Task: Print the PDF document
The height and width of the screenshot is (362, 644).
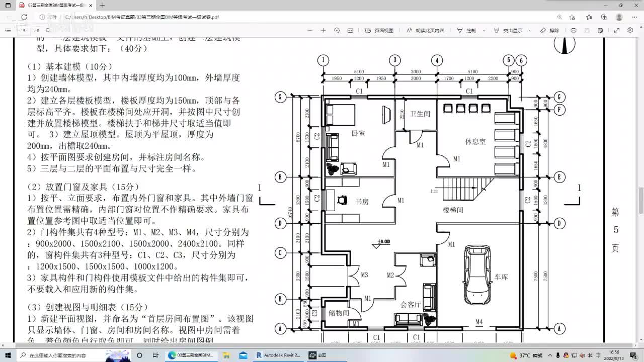Action: click(574, 30)
